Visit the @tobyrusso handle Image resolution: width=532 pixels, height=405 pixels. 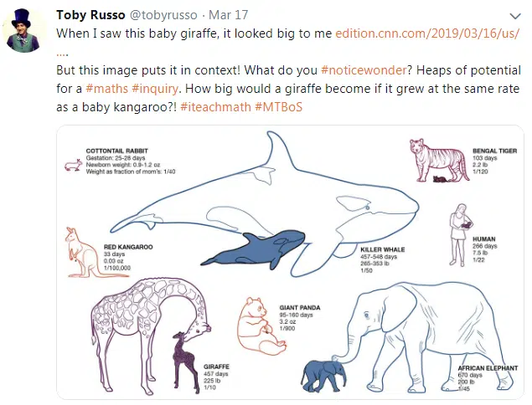163,15
